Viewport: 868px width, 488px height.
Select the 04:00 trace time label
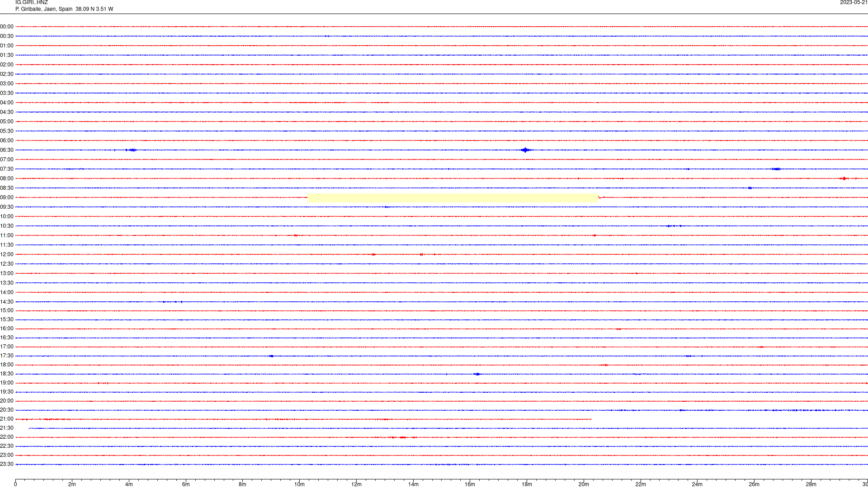pyautogui.click(x=7, y=103)
